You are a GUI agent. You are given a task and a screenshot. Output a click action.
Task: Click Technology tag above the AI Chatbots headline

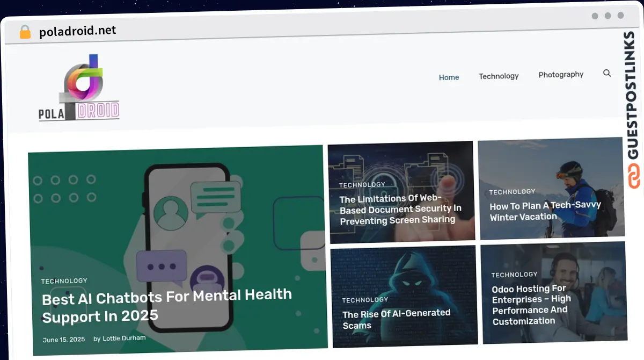(x=64, y=280)
